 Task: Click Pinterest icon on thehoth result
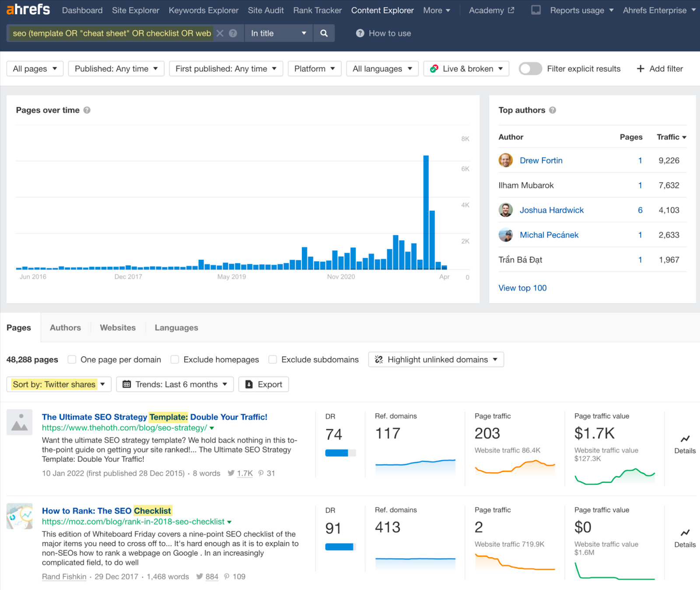(x=261, y=473)
